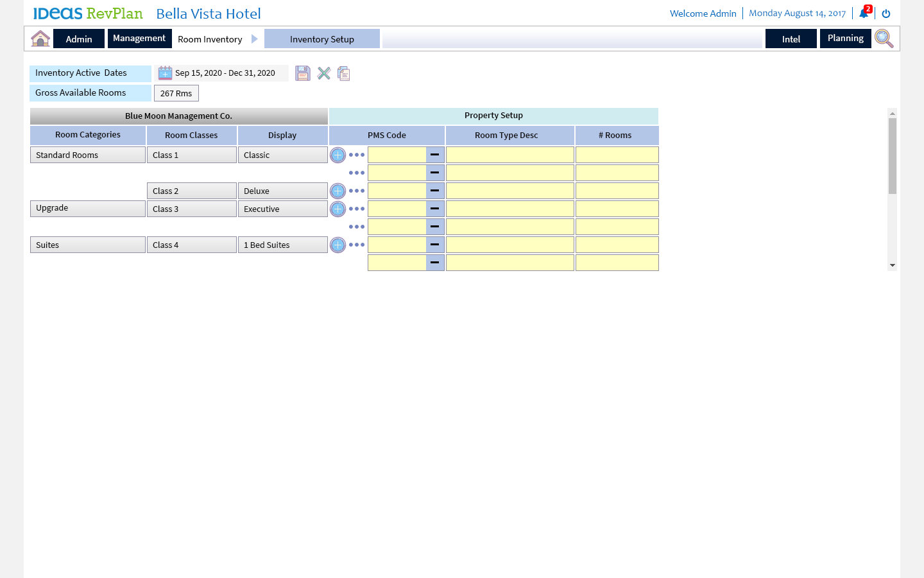Switch to the Inventory Setup tab
This screenshot has width=924, height=578.
click(322, 39)
